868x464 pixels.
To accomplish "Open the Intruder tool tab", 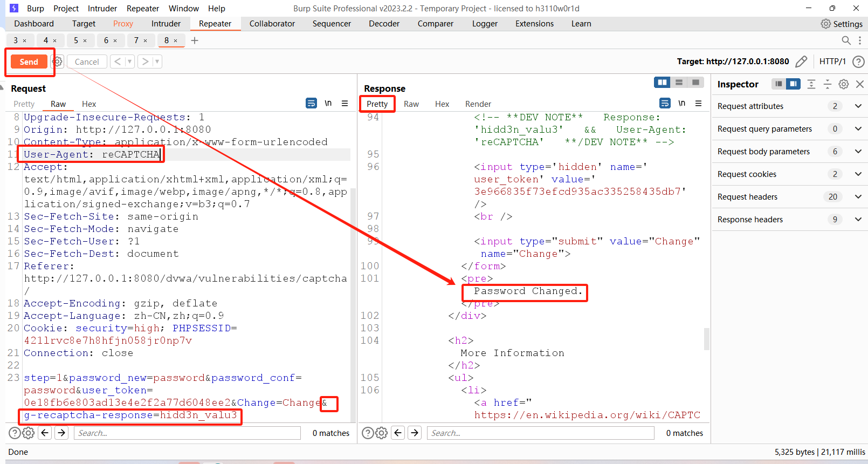I will (166, 24).
